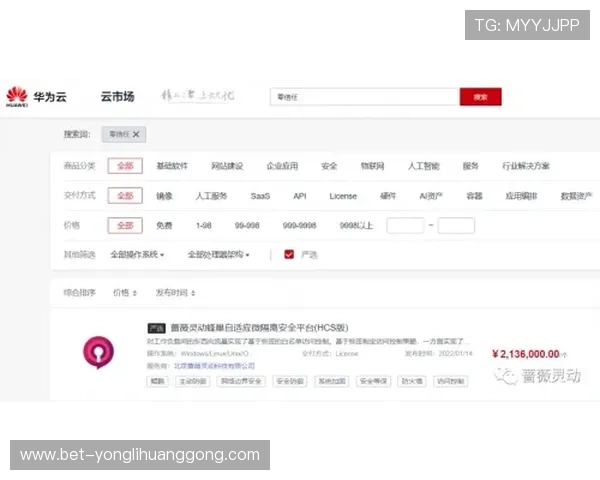Viewport: 600px width, 480px height.
Task: Filter price by 1-98 range
Action: 204,225
